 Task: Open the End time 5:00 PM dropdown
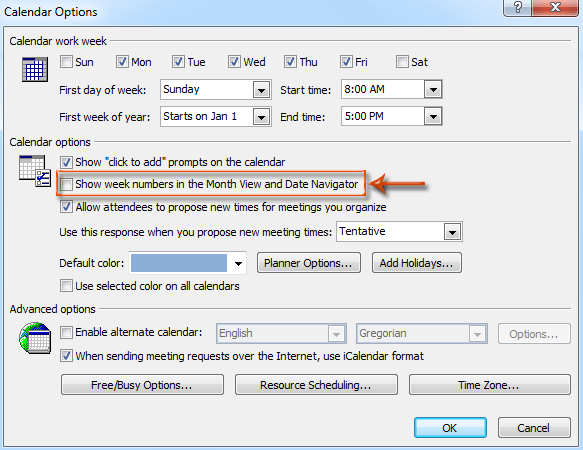click(392, 116)
